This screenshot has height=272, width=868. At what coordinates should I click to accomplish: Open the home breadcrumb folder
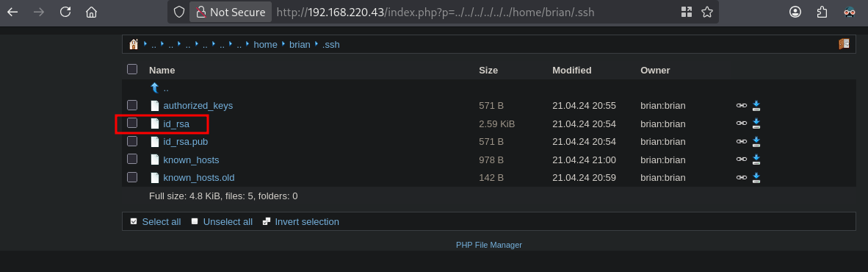(265, 44)
